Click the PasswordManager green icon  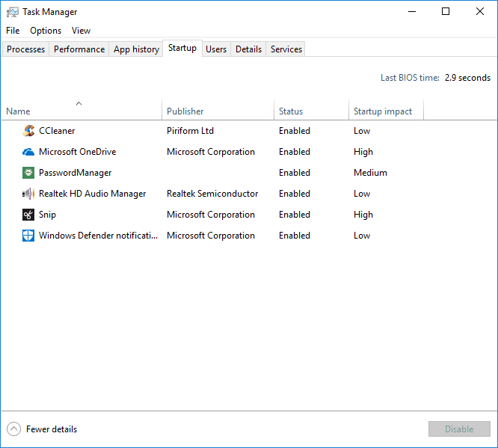point(28,173)
